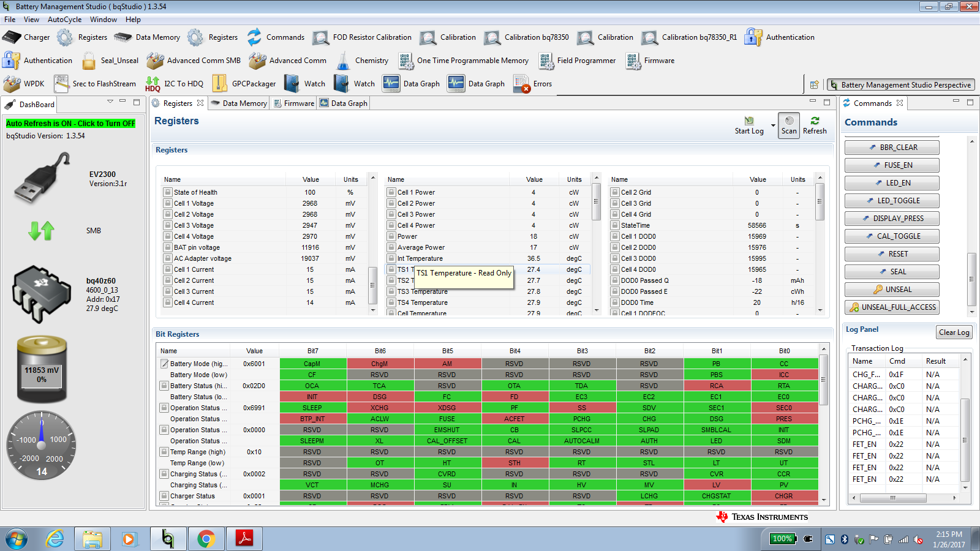Open the Window menu
The height and width of the screenshot is (551, 980).
point(104,20)
